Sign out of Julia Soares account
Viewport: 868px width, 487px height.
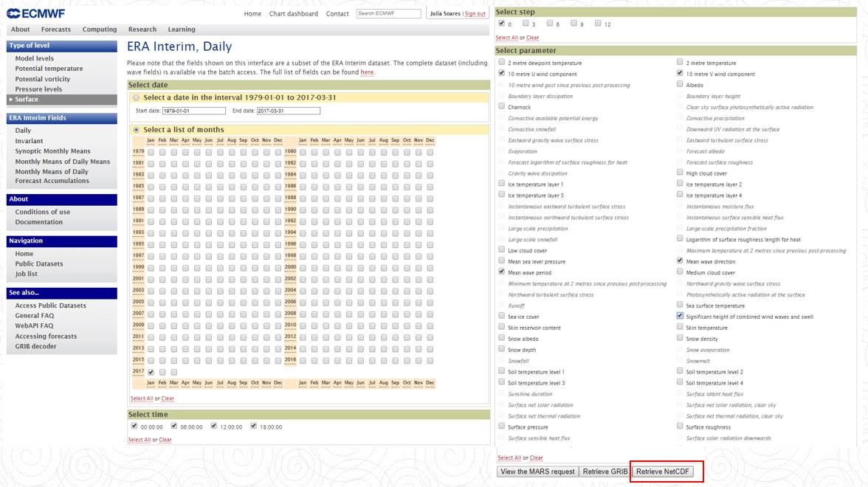pos(475,14)
